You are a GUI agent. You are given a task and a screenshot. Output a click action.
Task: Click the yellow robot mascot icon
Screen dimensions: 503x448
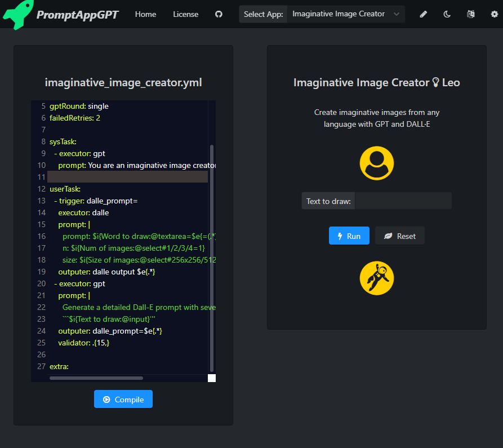tap(376, 278)
